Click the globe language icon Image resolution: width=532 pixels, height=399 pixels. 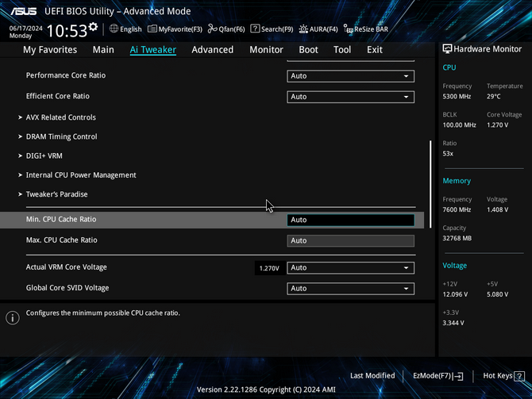click(114, 29)
